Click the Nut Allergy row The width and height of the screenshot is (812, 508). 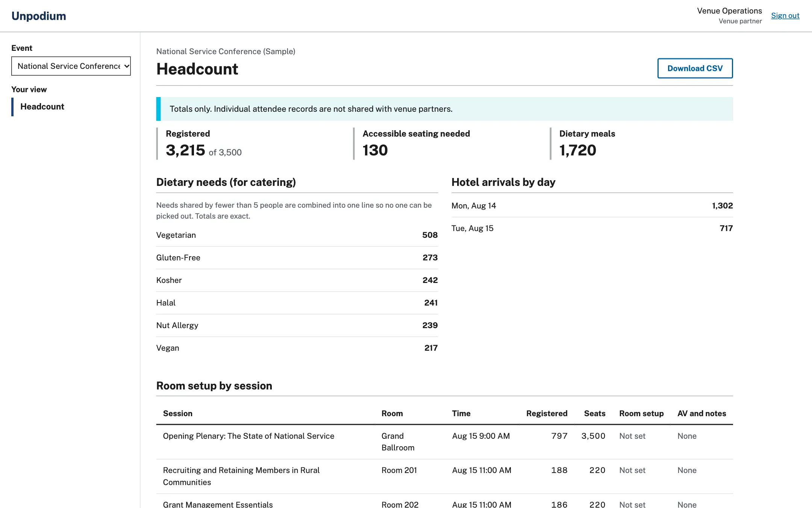point(297,325)
